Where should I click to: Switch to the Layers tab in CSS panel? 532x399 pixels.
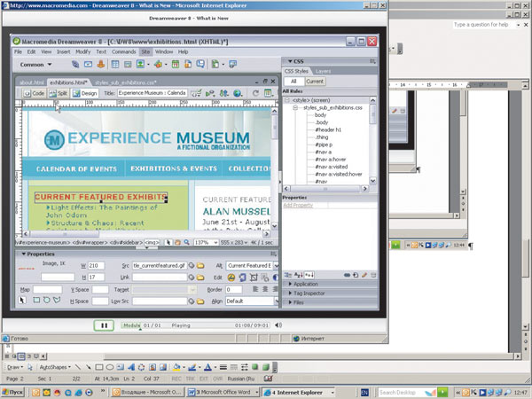point(323,71)
